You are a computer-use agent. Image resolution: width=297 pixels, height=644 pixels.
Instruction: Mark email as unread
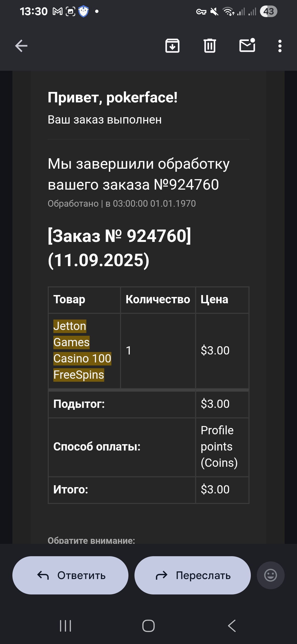click(x=247, y=45)
